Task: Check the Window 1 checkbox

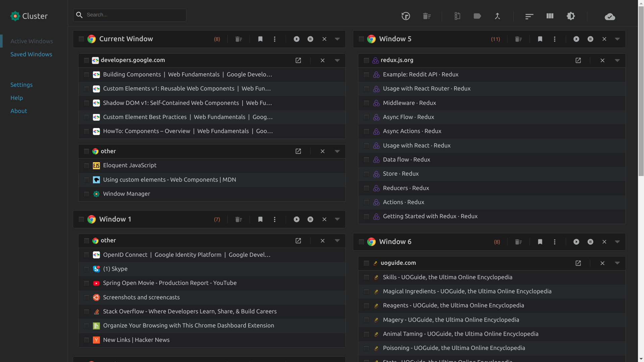Action: click(81, 220)
